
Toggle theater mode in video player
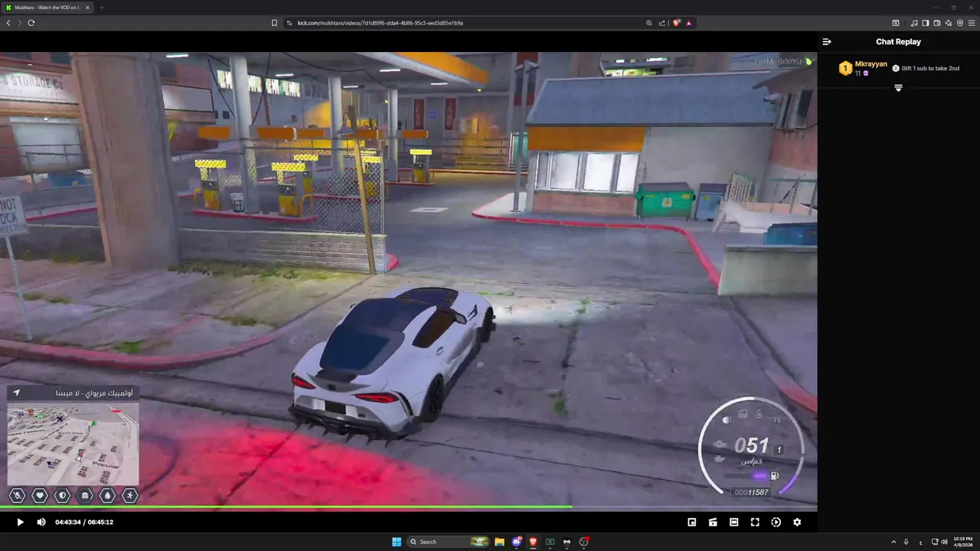tap(733, 522)
